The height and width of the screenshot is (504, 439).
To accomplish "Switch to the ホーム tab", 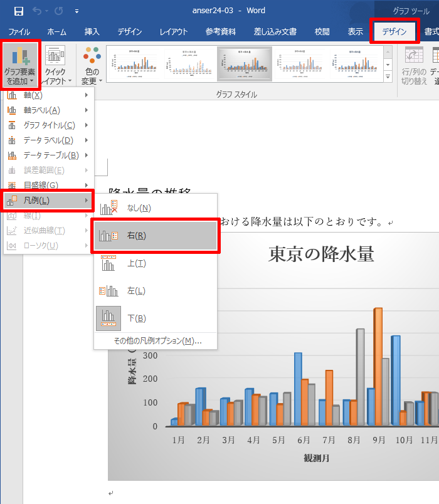I will [57, 32].
